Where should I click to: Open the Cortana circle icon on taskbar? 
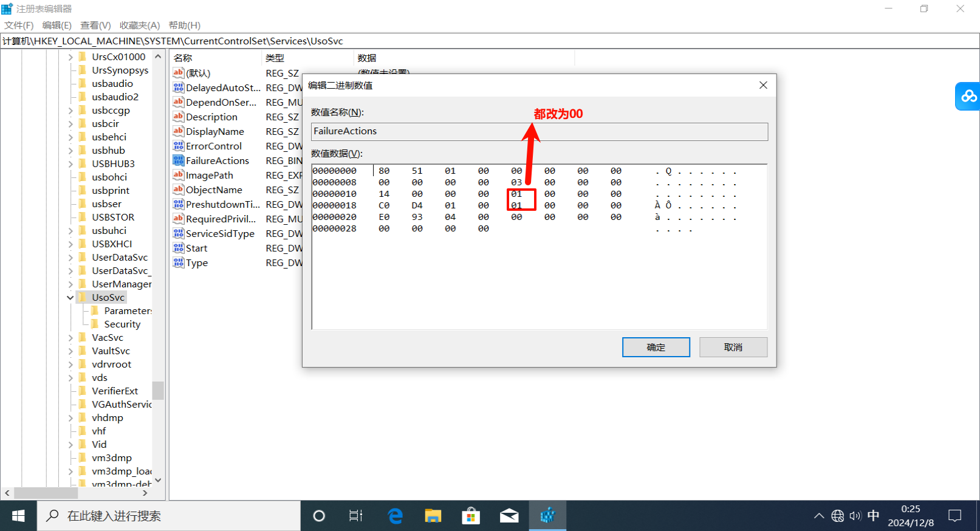[319, 516]
